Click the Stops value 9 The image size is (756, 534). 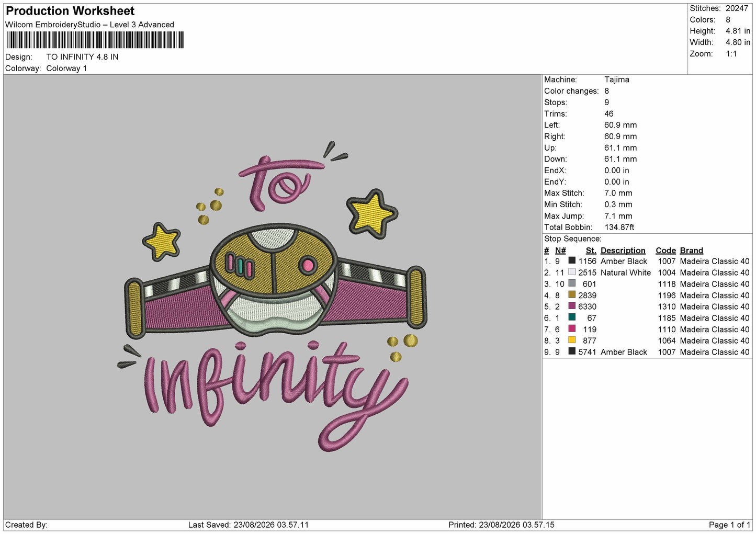pos(607,103)
